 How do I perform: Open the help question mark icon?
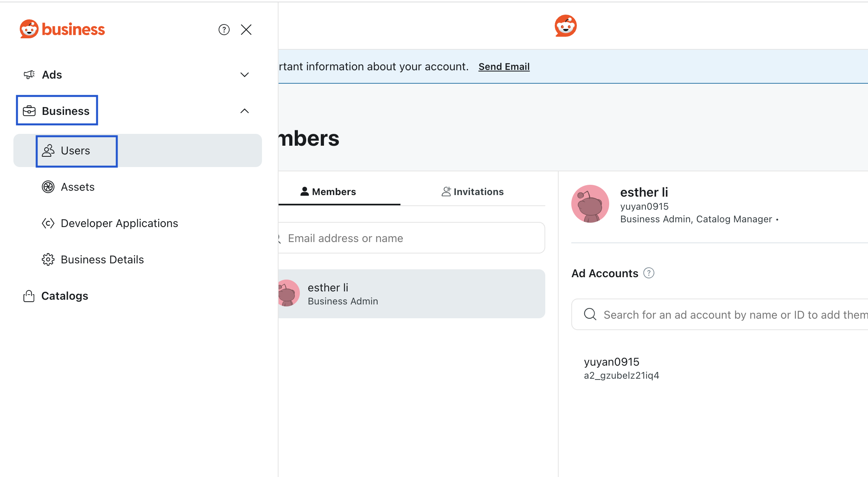point(224,30)
